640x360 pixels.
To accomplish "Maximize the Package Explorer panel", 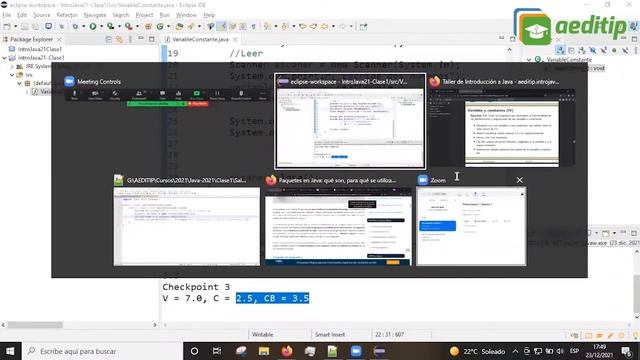I will [151, 39].
